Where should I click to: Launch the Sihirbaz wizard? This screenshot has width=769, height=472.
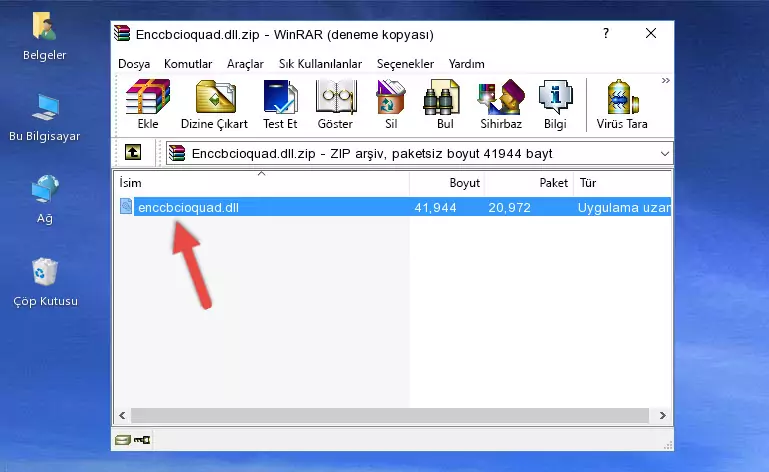click(501, 105)
